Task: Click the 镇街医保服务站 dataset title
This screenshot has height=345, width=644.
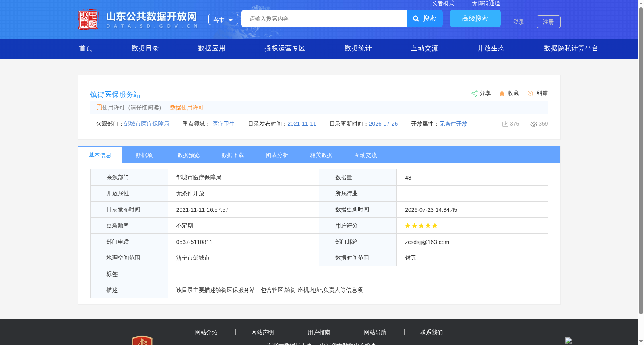Action: 115,95
